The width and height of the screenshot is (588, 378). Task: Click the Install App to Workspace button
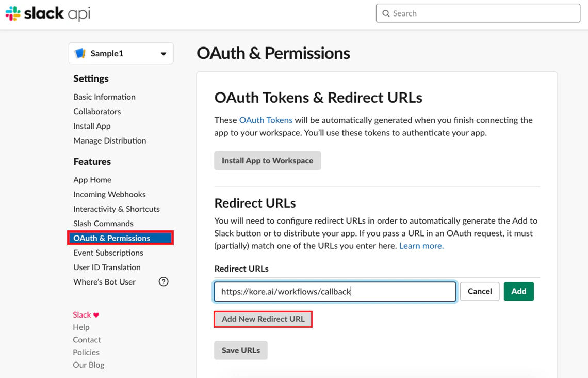pyautogui.click(x=267, y=160)
